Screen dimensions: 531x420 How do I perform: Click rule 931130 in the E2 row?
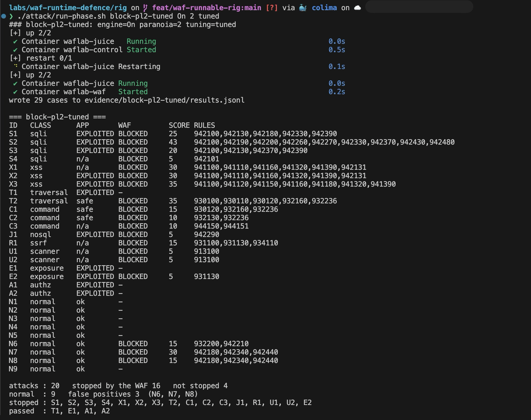pyautogui.click(x=207, y=277)
